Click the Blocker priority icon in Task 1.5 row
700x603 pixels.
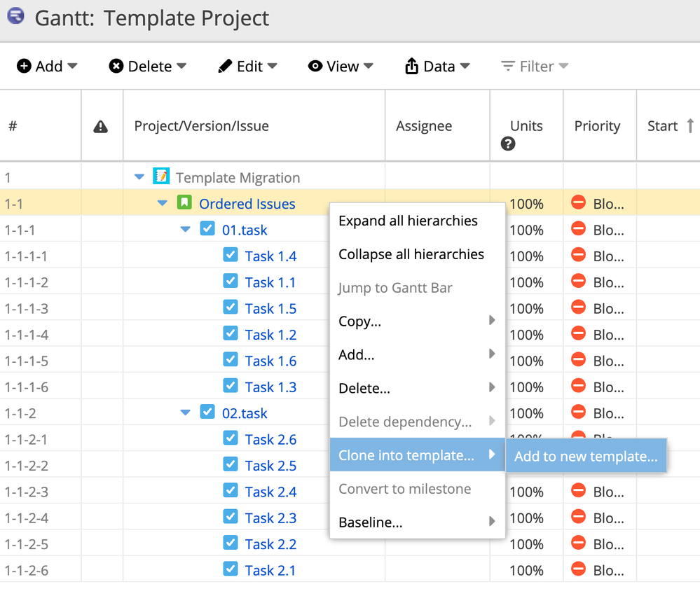(x=578, y=307)
